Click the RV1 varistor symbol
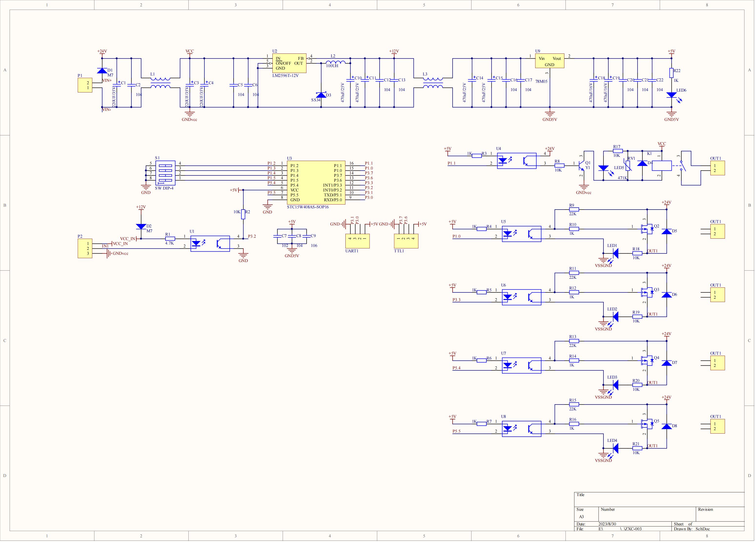 coord(628,166)
